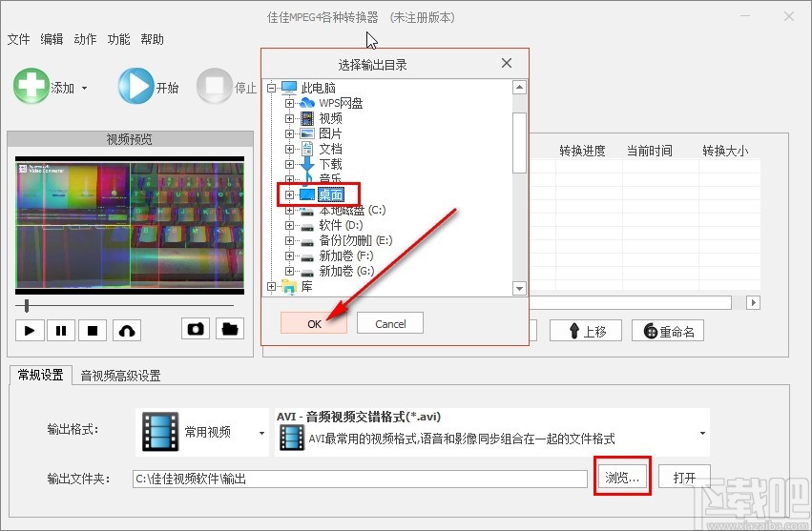Expand the WPS网盘 tree node
Screen dimensions: 812x531
pos(289,103)
